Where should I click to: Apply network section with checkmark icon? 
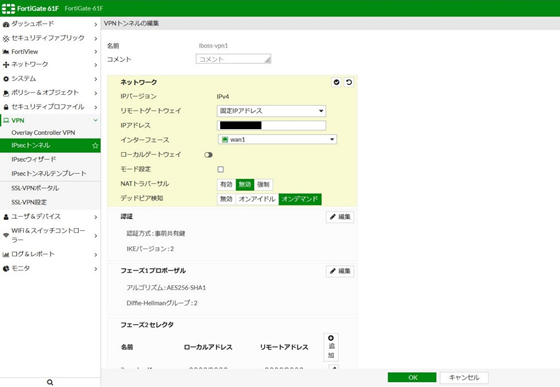click(x=336, y=82)
